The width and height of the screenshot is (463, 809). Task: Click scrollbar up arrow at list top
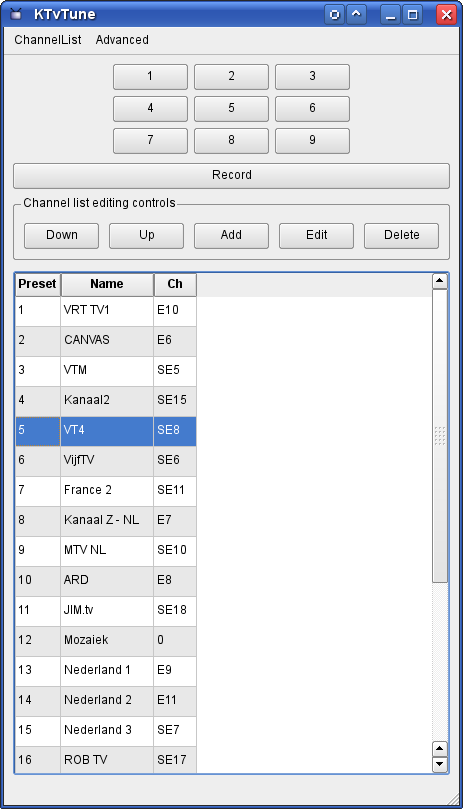(x=440, y=281)
